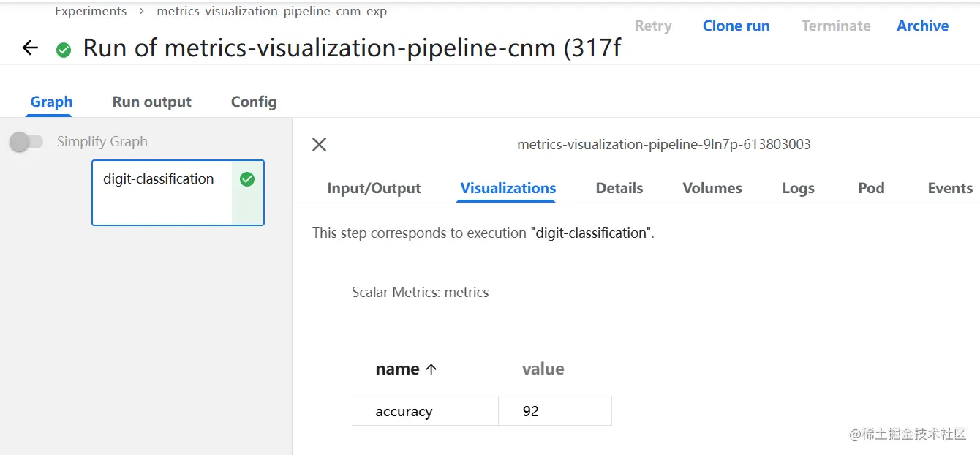Click the back arrow beside run title
The image size is (980, 455).
pyautogui.click(x=30, y=48)
